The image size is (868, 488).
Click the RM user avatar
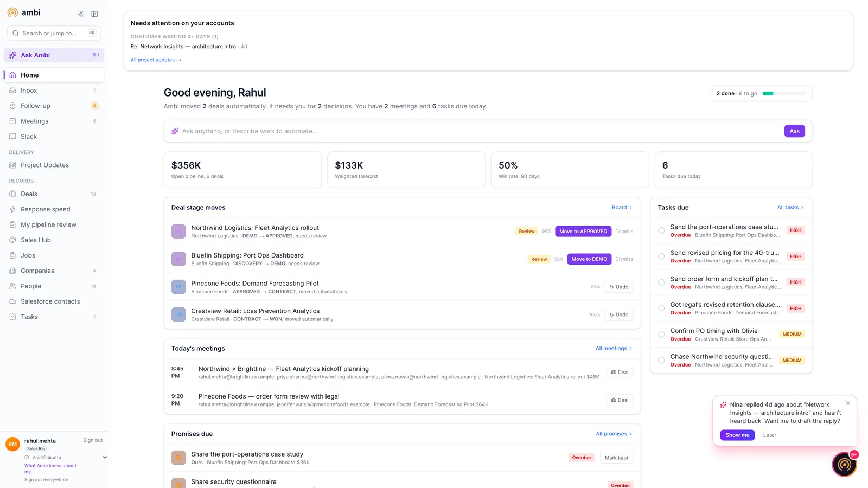click(x=12, y=444)
